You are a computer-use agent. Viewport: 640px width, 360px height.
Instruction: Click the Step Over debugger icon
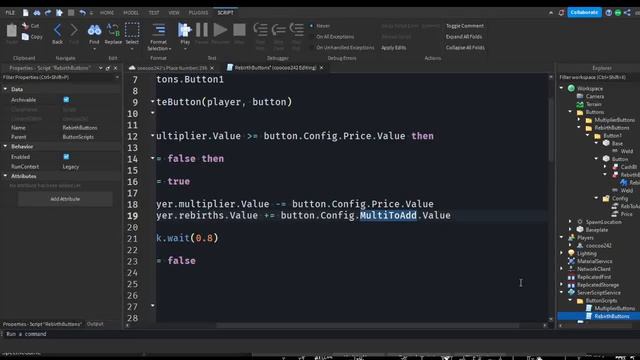point(278,30)
